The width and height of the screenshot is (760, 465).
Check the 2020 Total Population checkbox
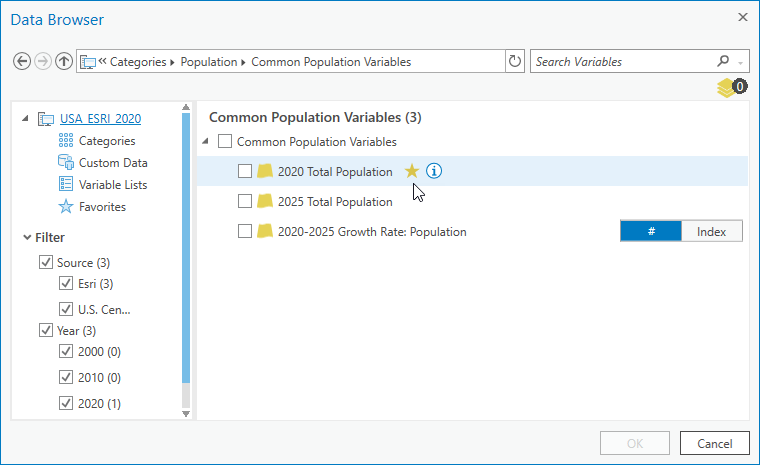pos(245,171)
